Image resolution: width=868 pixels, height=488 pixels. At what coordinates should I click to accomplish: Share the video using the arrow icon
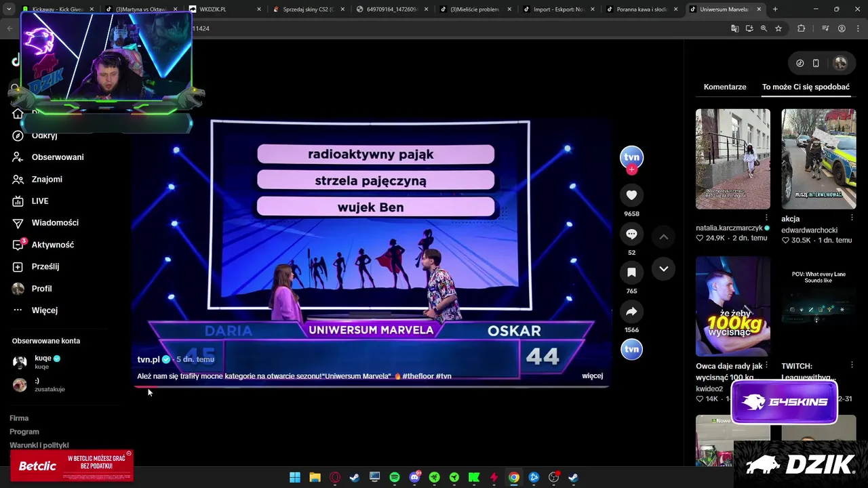tap(631, 311)
